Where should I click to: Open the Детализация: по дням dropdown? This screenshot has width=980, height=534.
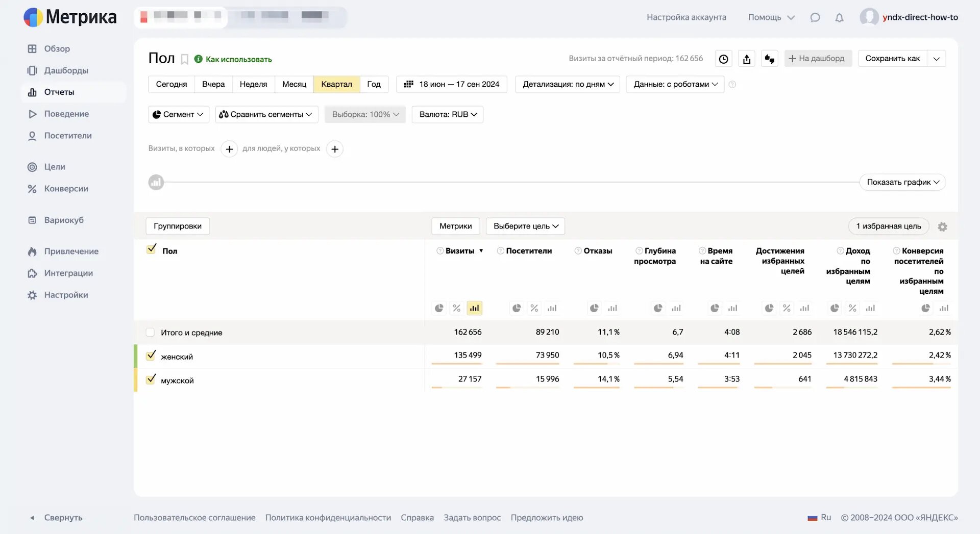pos(568,84)
